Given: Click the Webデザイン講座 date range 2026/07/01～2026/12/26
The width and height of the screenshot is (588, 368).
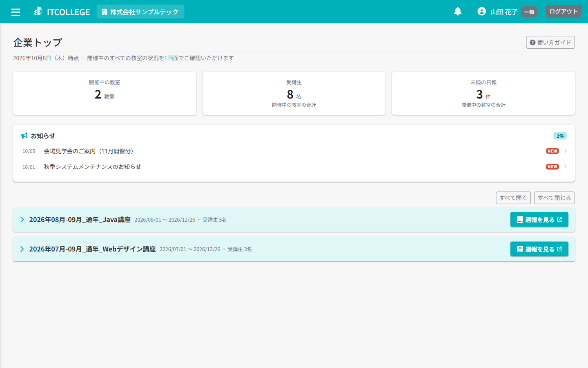Looking at the screenshot, I should pos(190,249).
